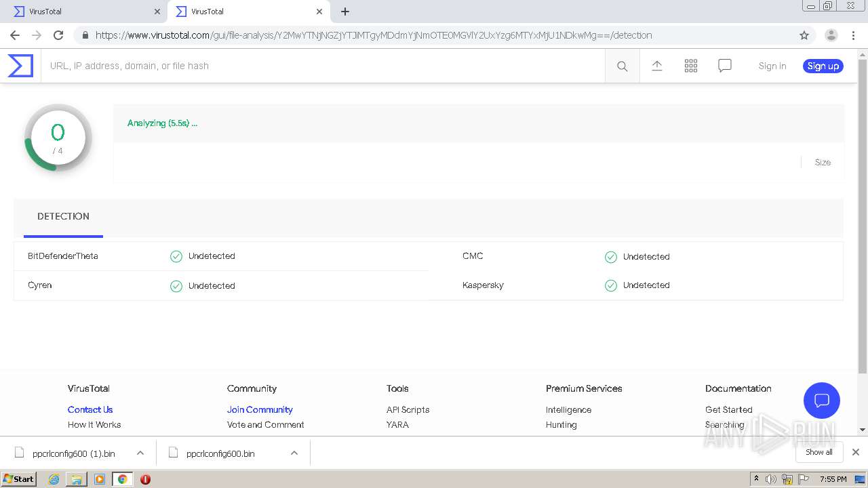
Task: Click the Sign up button
Action: [x=823, y=66]
